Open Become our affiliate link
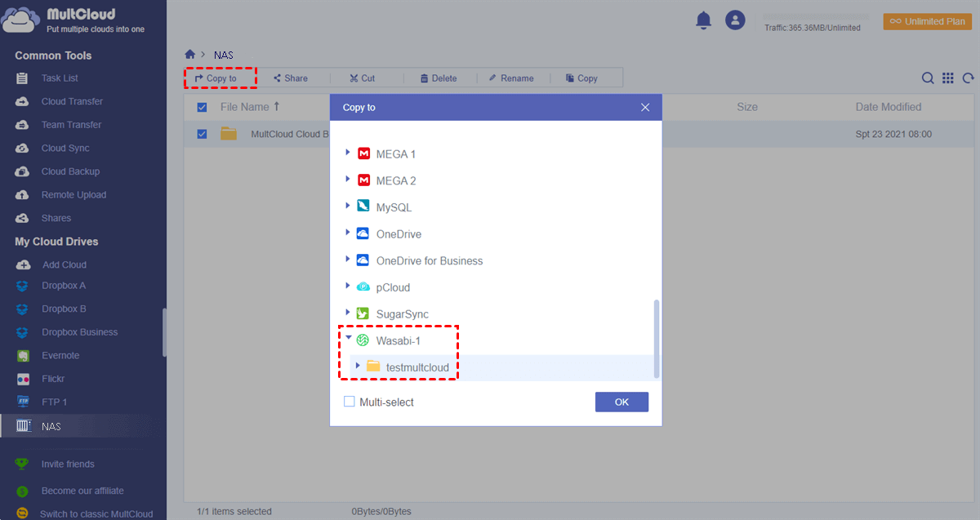The image size is (980, 520). coord(82,491)
